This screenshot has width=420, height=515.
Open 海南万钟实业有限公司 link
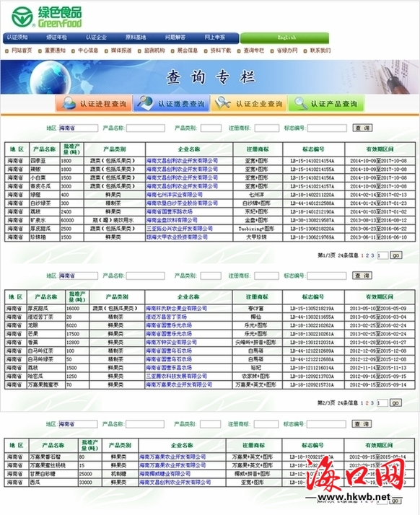click(x=171, y=342)
